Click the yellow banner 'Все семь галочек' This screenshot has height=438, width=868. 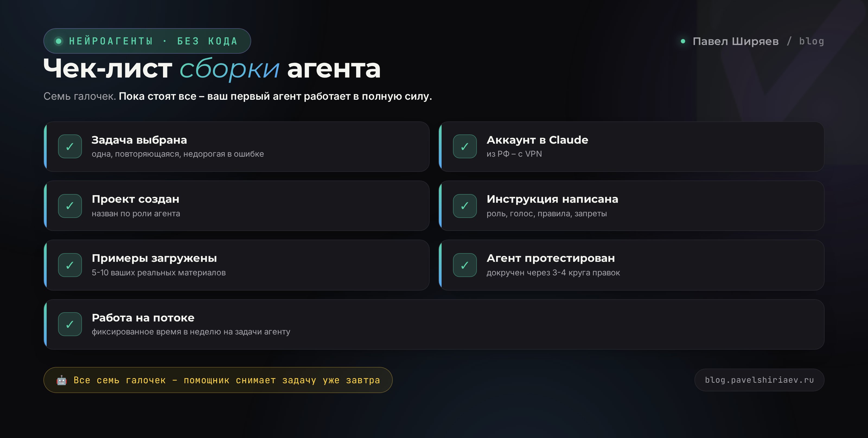(218, 380)
